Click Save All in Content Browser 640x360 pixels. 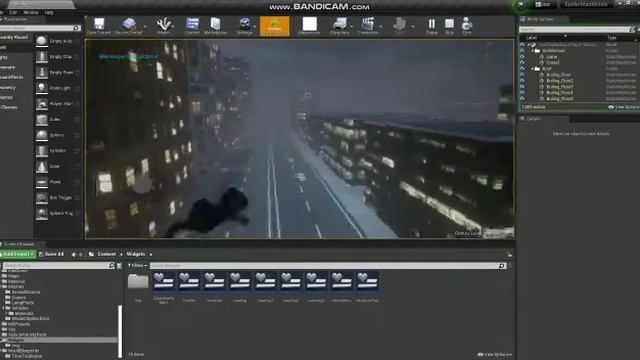click(51, 254)
